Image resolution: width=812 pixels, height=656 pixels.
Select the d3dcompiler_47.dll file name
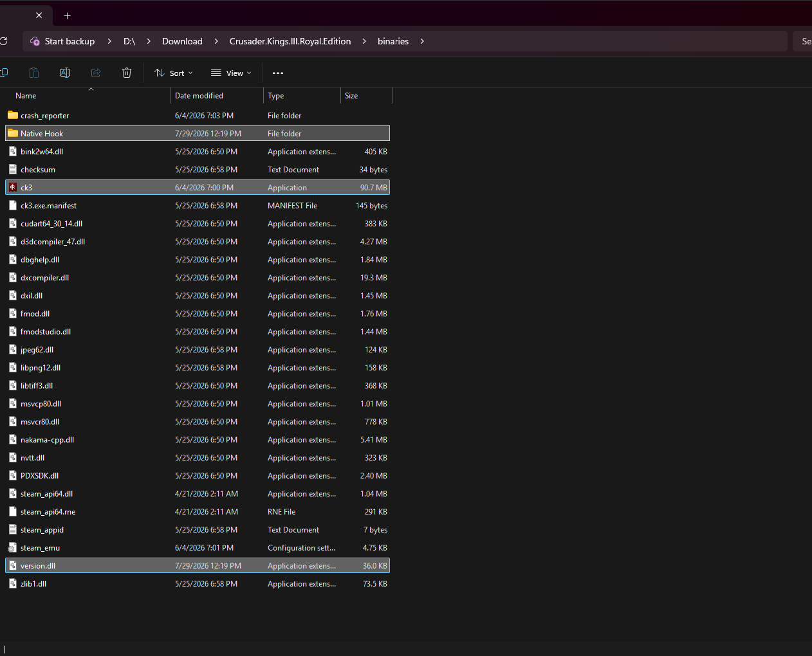click(53, 242)
